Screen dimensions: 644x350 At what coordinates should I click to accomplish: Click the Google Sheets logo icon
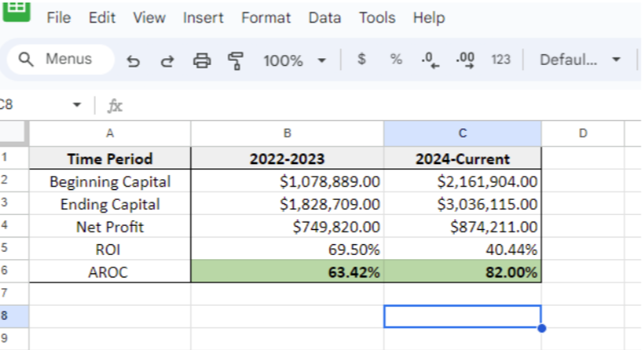17,10
